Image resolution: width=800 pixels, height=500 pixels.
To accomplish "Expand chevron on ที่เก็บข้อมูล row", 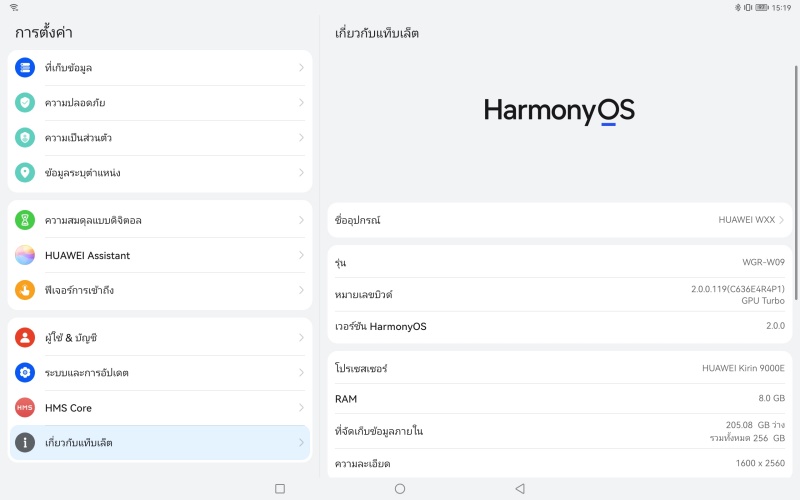I will coord(301,67).
